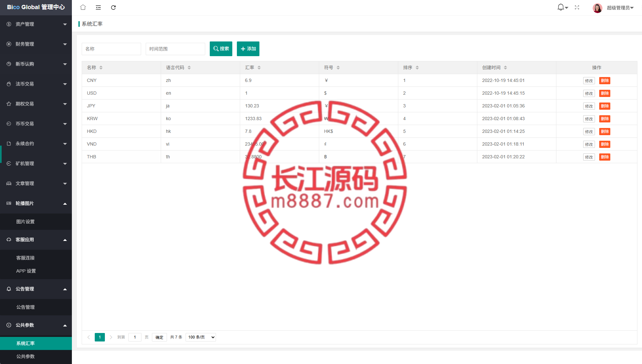Screen dimensions: 642x364
Task: Sort table by 语言代码 column arrows
Action: pyautogui.click(x=189, y=68)
